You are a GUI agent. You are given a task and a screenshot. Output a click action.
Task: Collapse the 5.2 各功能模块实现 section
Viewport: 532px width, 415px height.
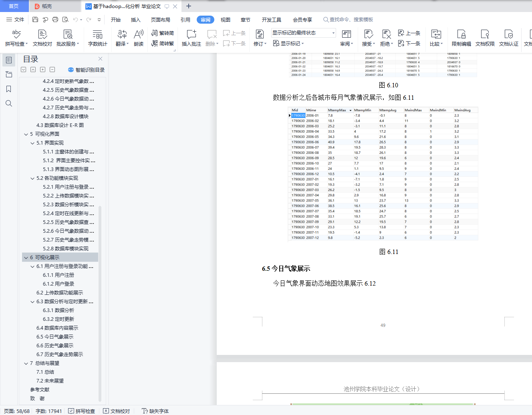[32, 178]
